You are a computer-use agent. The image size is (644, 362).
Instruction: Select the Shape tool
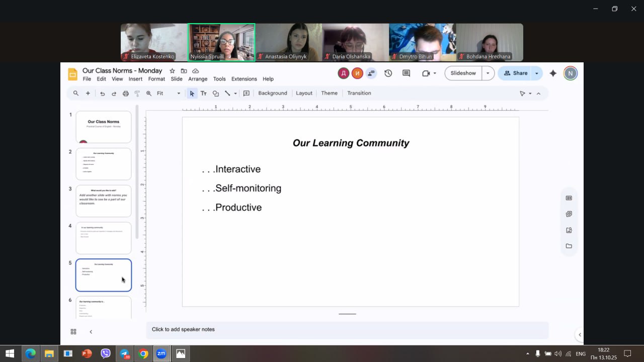[x=216, y=94]
